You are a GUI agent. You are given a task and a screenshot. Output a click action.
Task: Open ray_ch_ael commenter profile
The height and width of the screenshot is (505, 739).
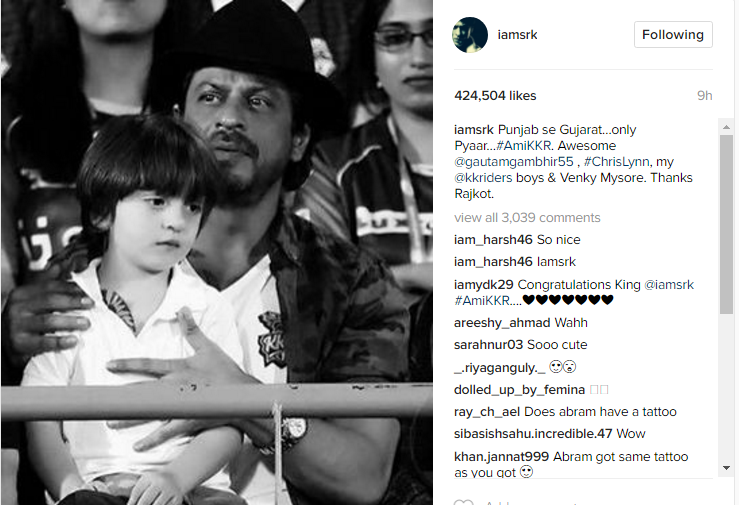click(x=487, y=412)
